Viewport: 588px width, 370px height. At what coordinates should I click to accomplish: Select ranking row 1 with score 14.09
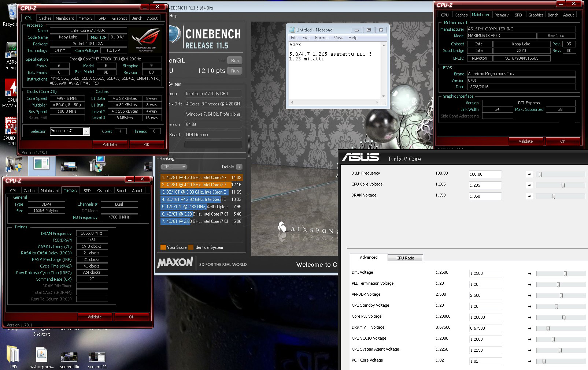[x=201, y=177]
